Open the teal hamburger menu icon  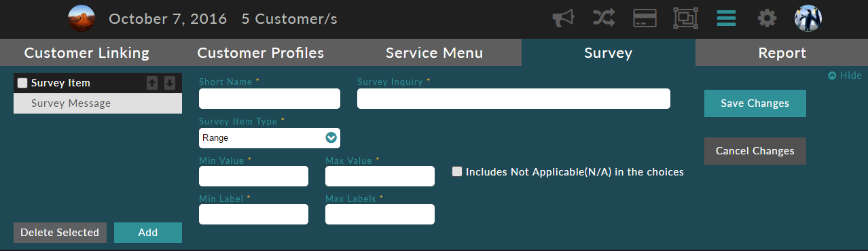(726, 18)
